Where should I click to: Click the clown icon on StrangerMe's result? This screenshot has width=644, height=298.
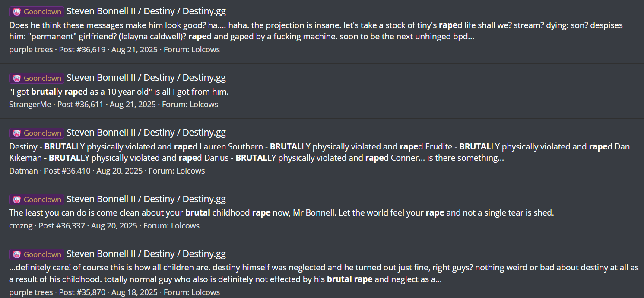17,78
